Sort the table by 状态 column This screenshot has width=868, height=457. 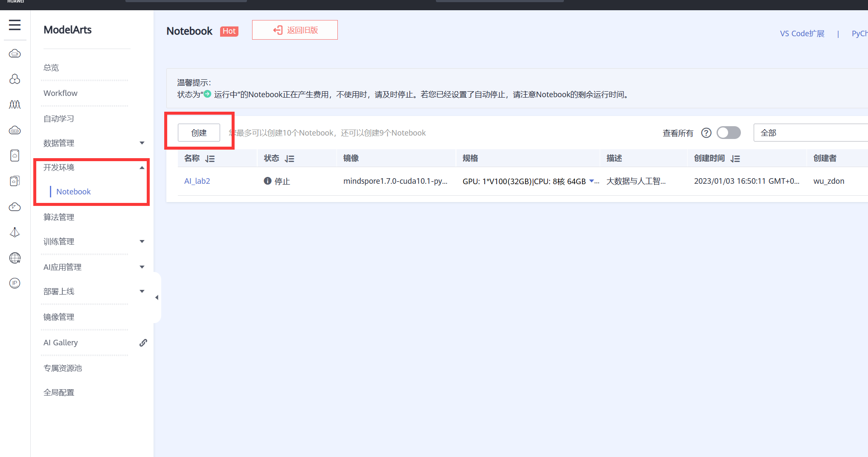pos(290,159)
